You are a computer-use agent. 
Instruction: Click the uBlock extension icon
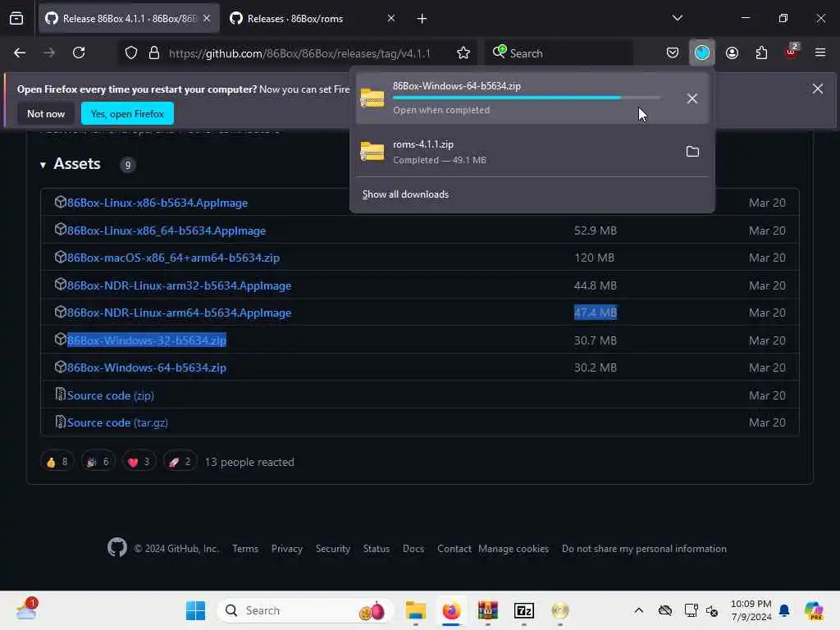[791, 52]
